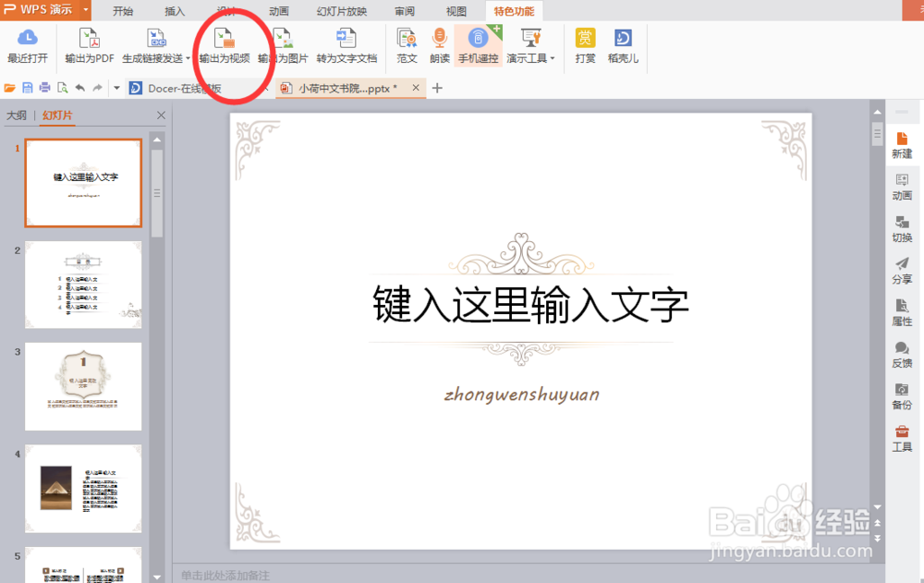The width and height of the screenshot is (924, 583).
Task: Click the 最近打开 recent files button
Action: click(x=27, y=46)
